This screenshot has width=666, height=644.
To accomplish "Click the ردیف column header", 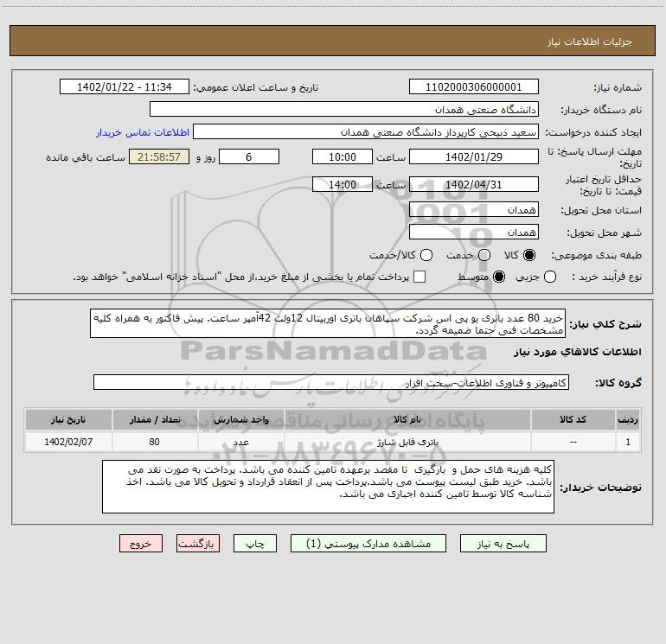I will 628,419.
